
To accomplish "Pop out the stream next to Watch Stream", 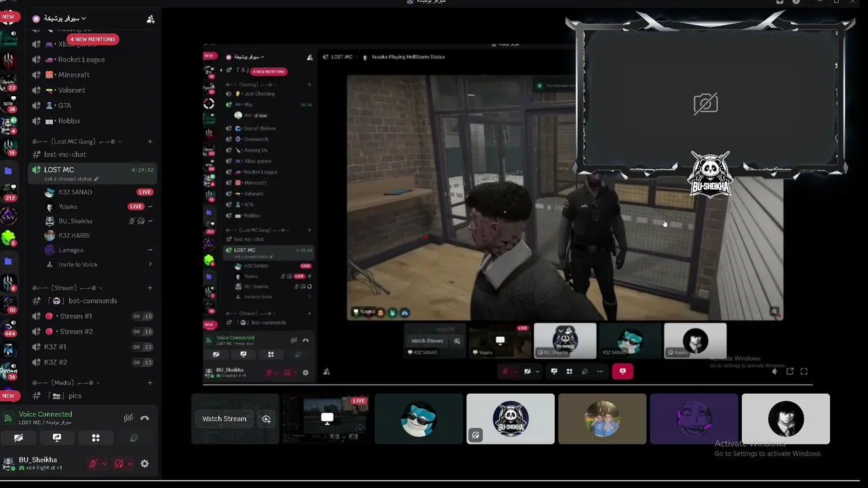I will pos(267,419).
